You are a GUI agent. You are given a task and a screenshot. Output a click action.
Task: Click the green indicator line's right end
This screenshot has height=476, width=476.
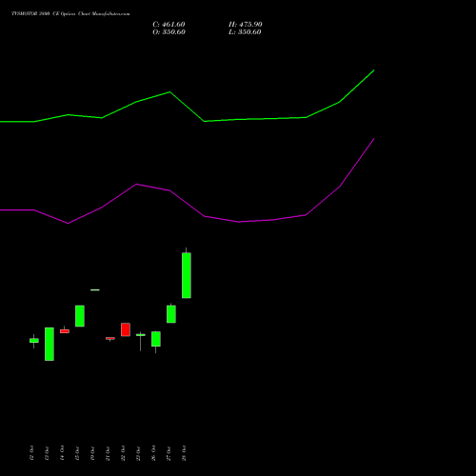tap(374, 70)
